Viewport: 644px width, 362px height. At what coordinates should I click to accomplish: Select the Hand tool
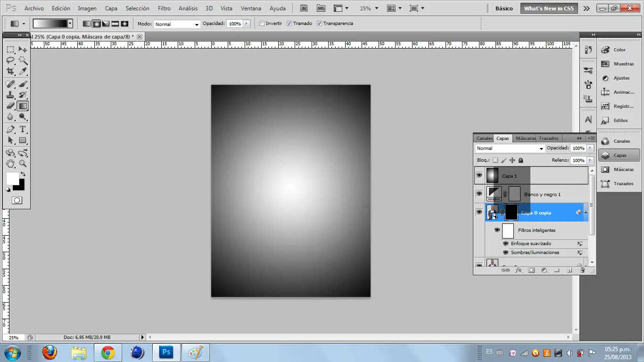click(10, 164)
